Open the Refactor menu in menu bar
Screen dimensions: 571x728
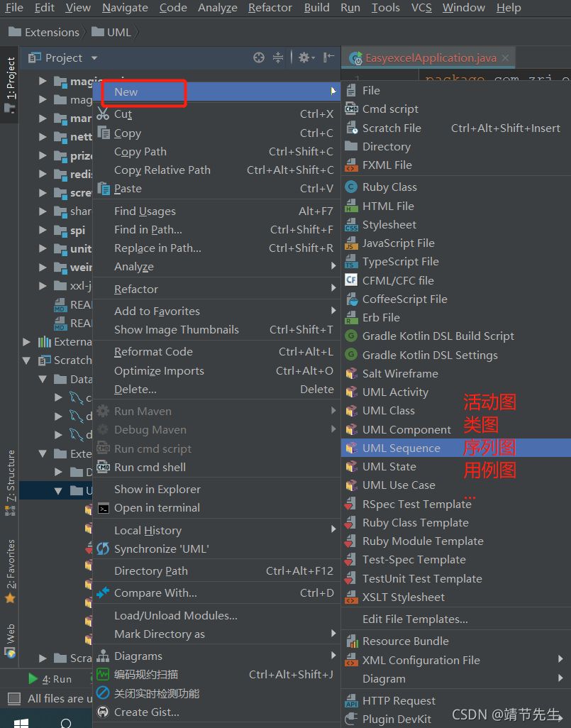(270, 8)
